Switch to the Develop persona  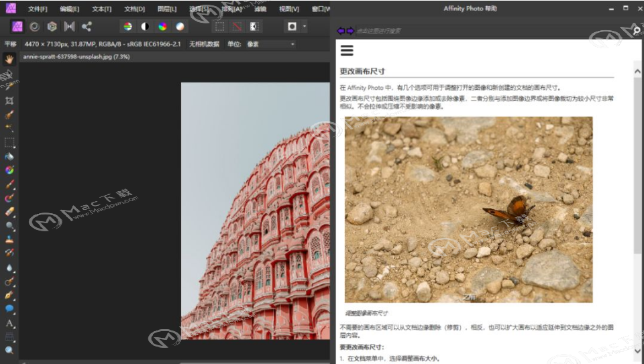coord(52,27)
